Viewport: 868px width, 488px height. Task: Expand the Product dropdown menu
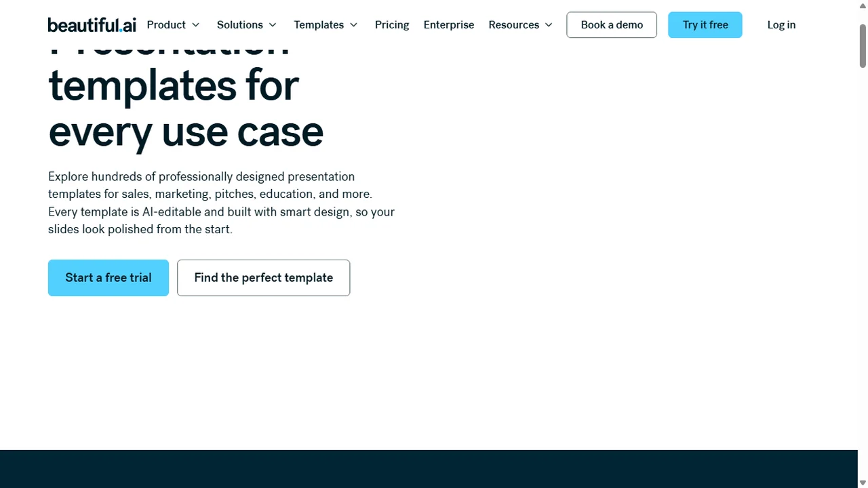click(x=174, y=25)
